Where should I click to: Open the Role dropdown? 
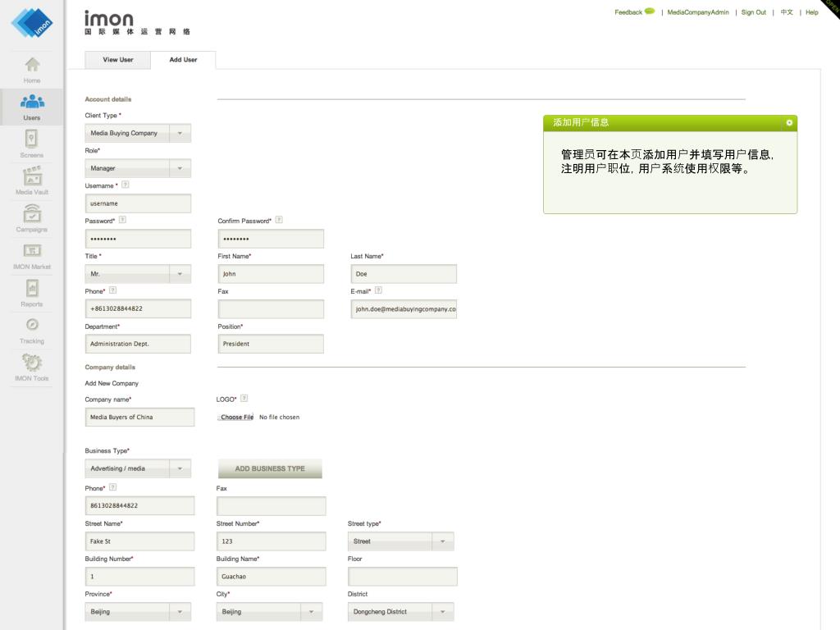click(x=138, y=168)
